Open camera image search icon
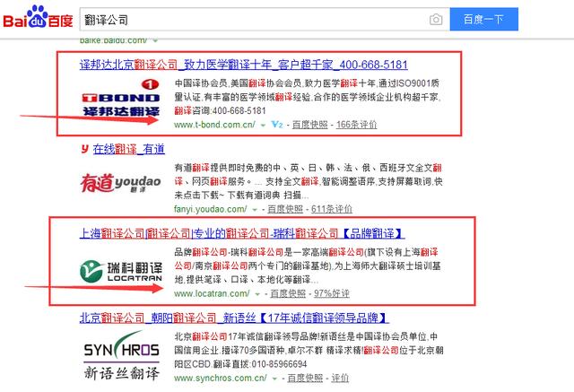The image size is (574, 392). click(436, 20)
